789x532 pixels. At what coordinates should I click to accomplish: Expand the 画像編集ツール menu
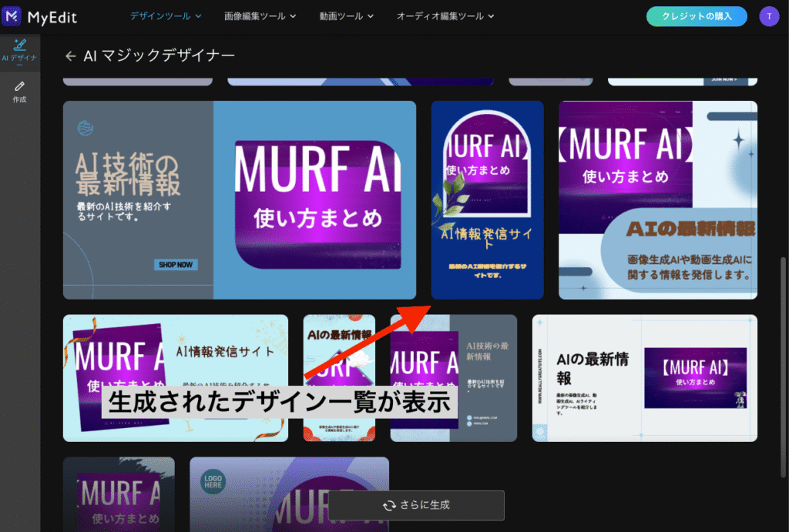click(260, 17)
